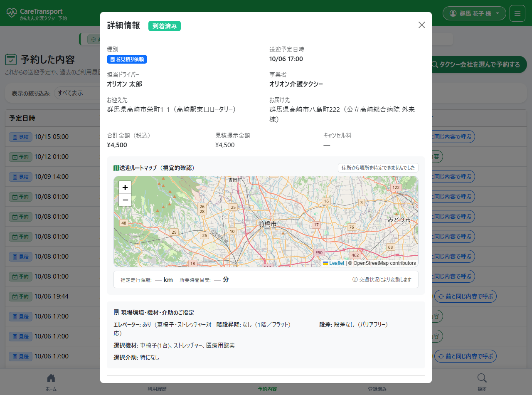This screenshot has height=395, width=532.
Task: Click the 見積 badge on the 10/09 14:00 row
Action: pos(20,177)
